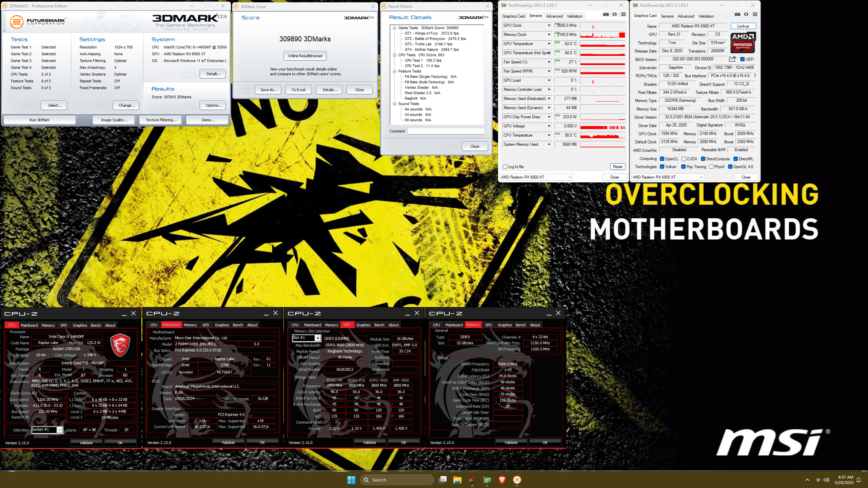Screen dimensions: 868x488
Task: Toggle CUDA checkbox
Action: (684, 159)
